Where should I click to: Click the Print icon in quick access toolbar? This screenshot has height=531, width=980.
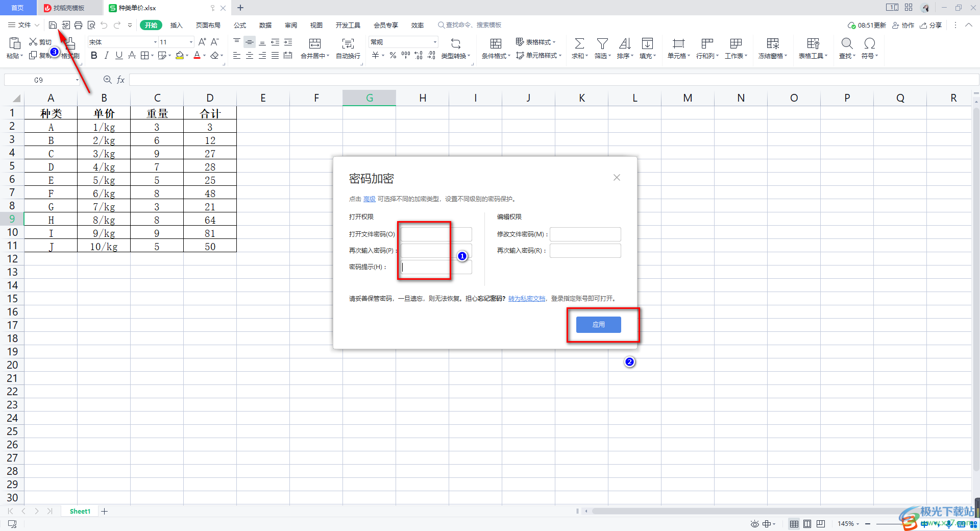pyautogui.click(x=78, y=25)
